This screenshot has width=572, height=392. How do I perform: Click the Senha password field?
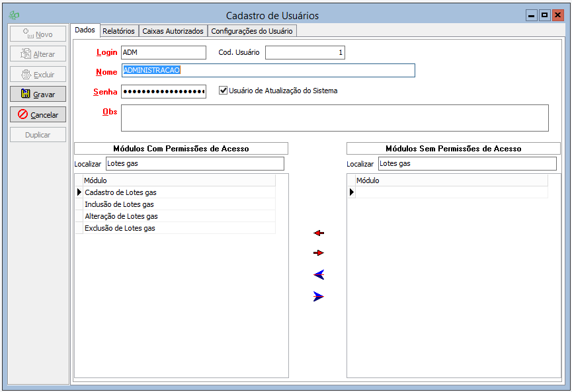point(164,91)
